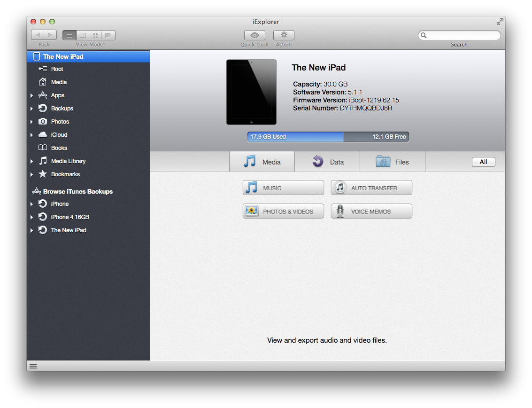The image size is (532, 408).
Task: Select the cover flow view mode
Action: 109,35
